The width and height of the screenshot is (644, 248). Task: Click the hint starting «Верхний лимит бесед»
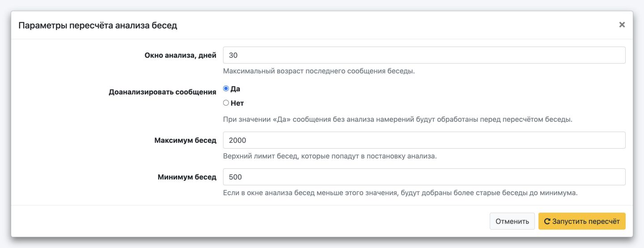pos(330,156)
